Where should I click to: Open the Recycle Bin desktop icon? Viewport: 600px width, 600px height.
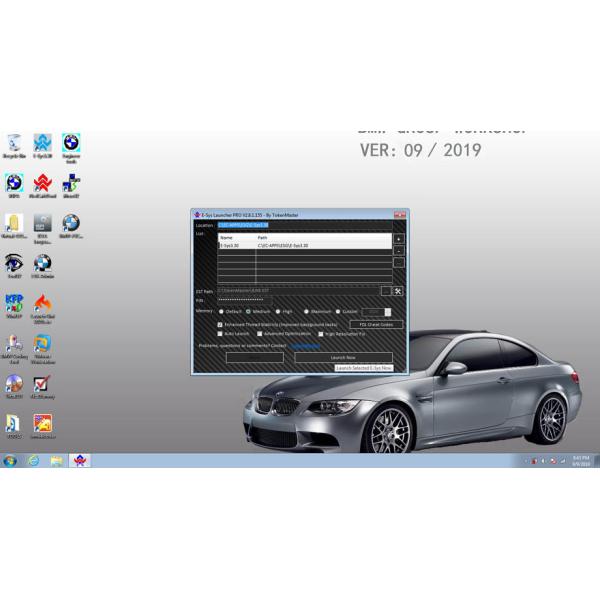[x=14, y=146]
